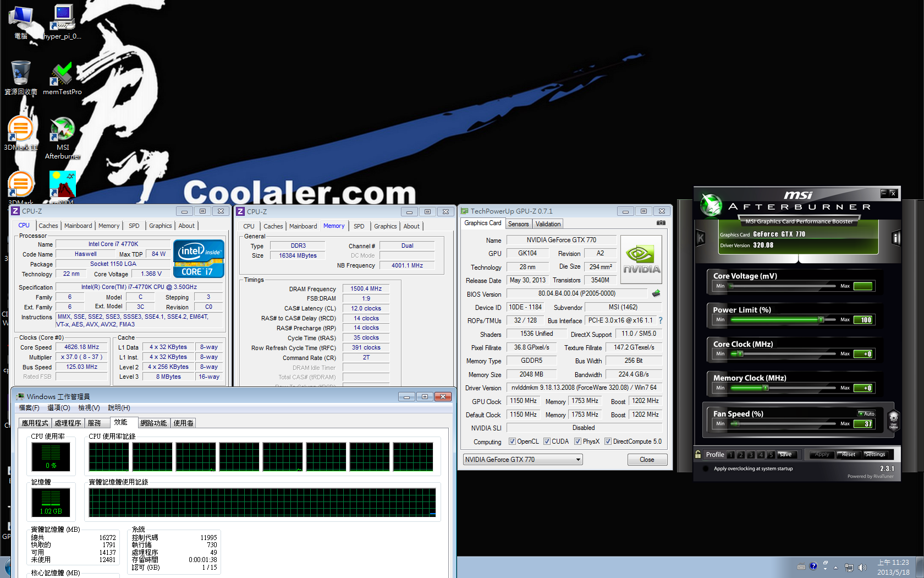The width and height of the screenshot is (924, 578).
Task: Click the blue help tray icon
Action: click(x=813, y=566)
